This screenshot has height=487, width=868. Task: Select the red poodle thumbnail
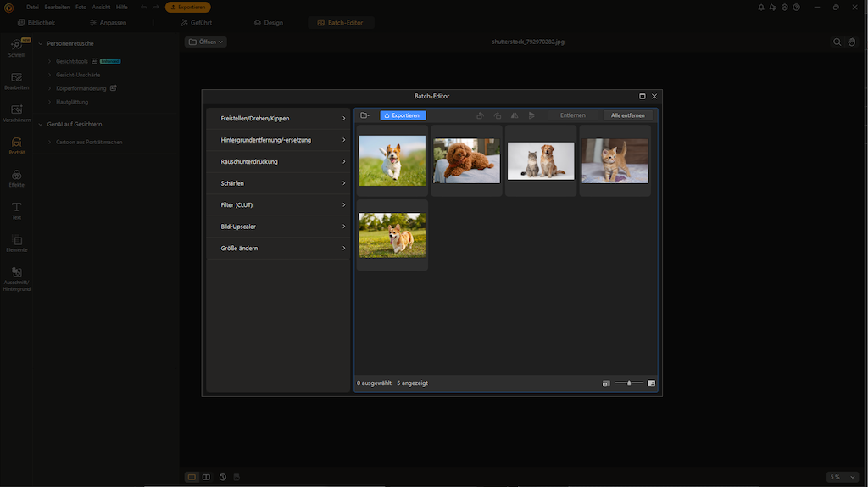point(466,160)
